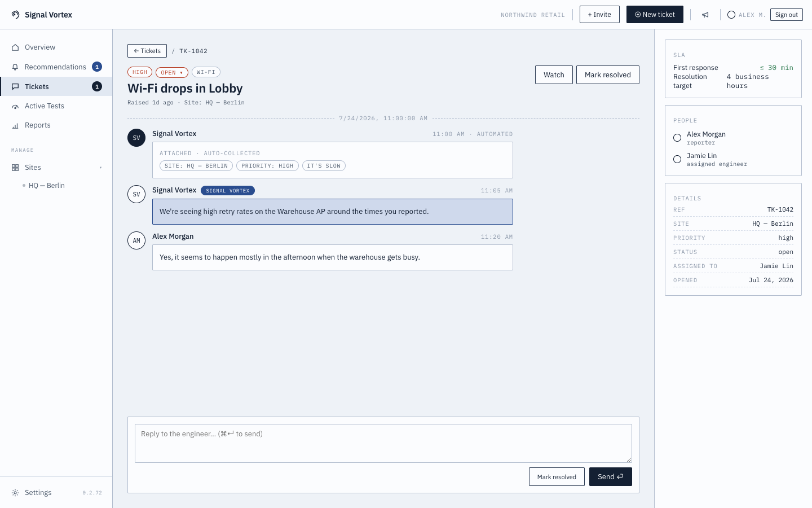The height and width of the screenshot is (508, 812).
Task: Create a New ticket
Action: (x=655, y=15)
